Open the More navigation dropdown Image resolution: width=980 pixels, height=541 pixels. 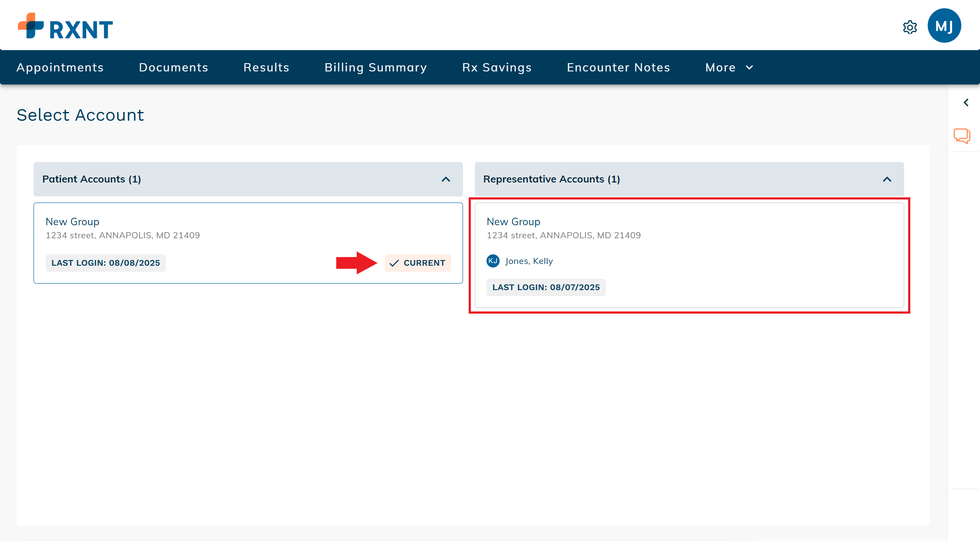(728, 67)
